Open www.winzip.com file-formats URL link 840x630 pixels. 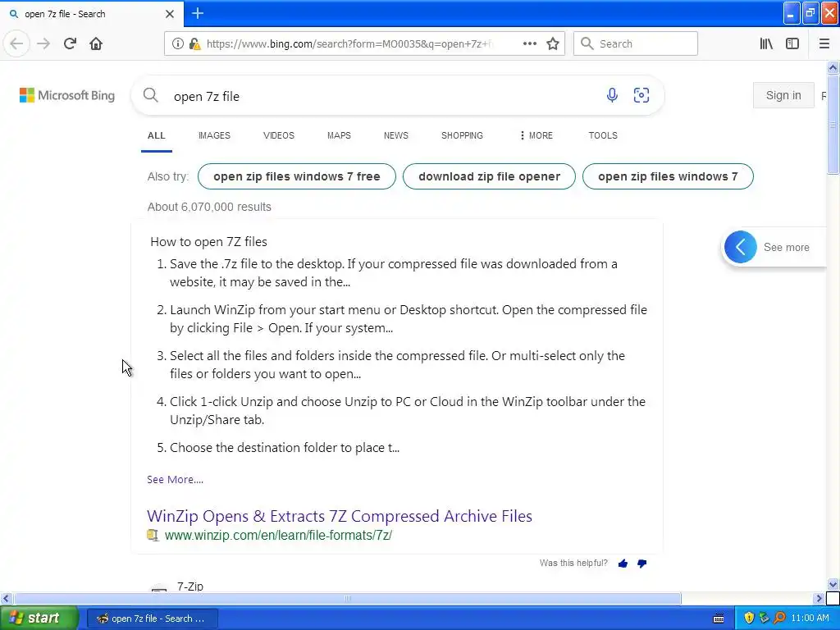click(279, 535)
